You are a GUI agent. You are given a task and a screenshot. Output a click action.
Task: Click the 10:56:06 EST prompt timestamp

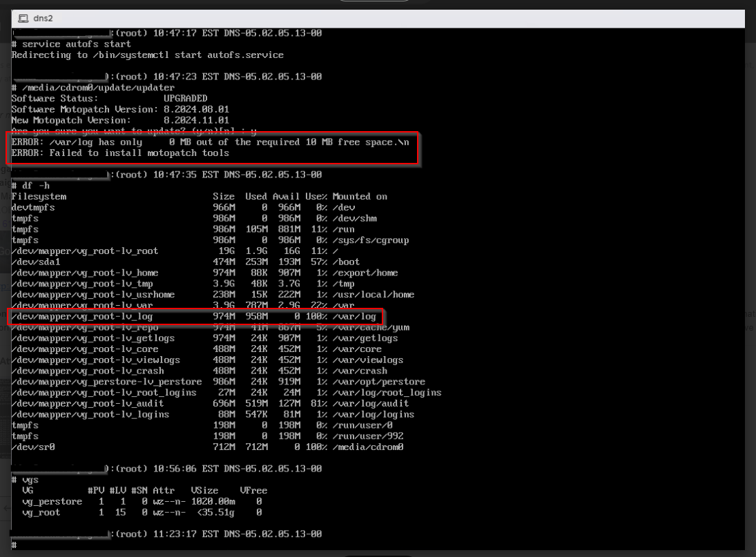click(x=186, y=469)
